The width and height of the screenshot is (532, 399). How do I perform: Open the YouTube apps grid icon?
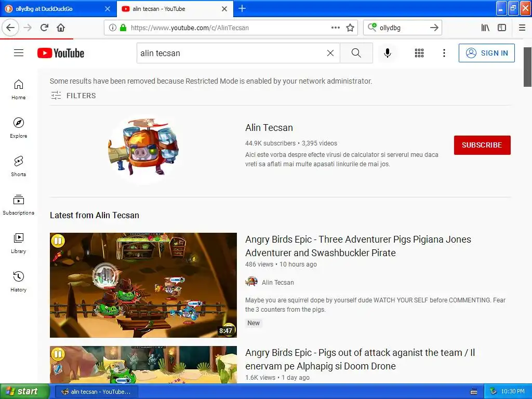point(419,53)
